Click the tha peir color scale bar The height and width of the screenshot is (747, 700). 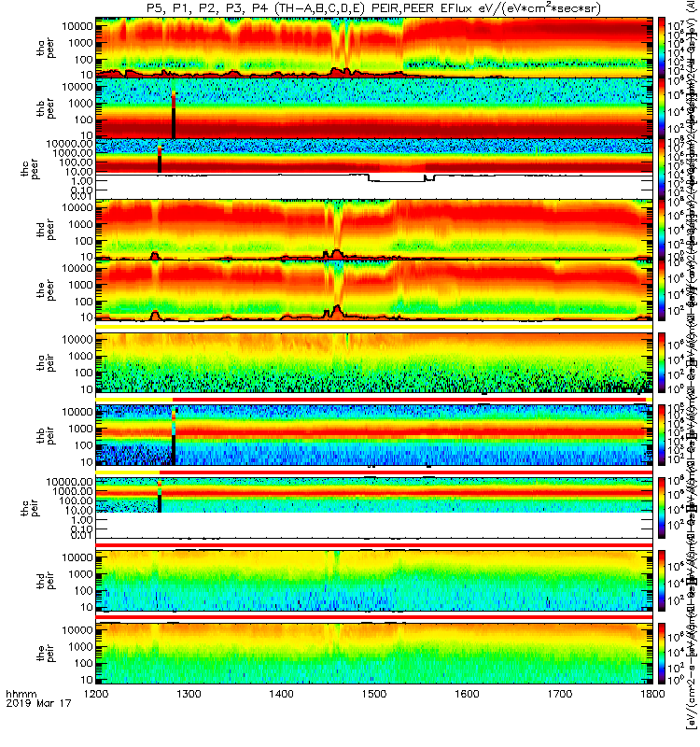(662, 362)
